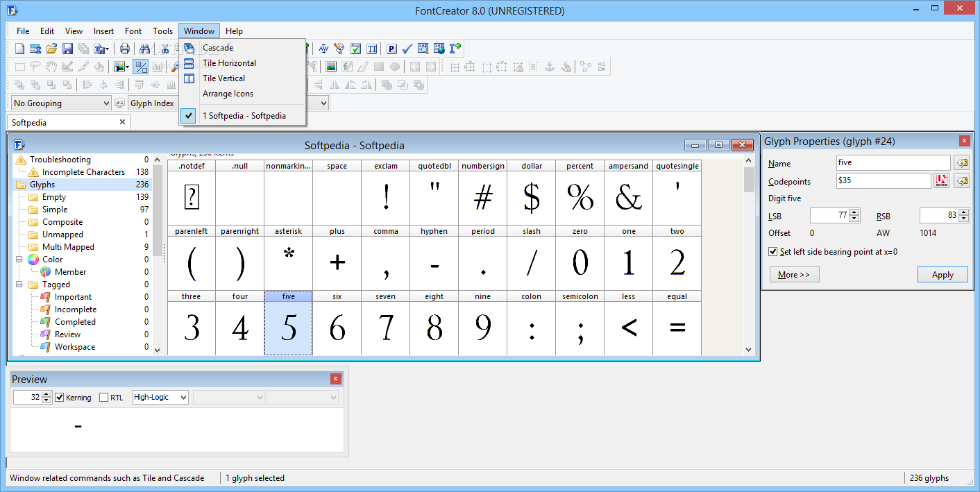Screen dimensions: 980x492
Task: Open the High-Logic dropdown in Preview
Action: point(160,398)
